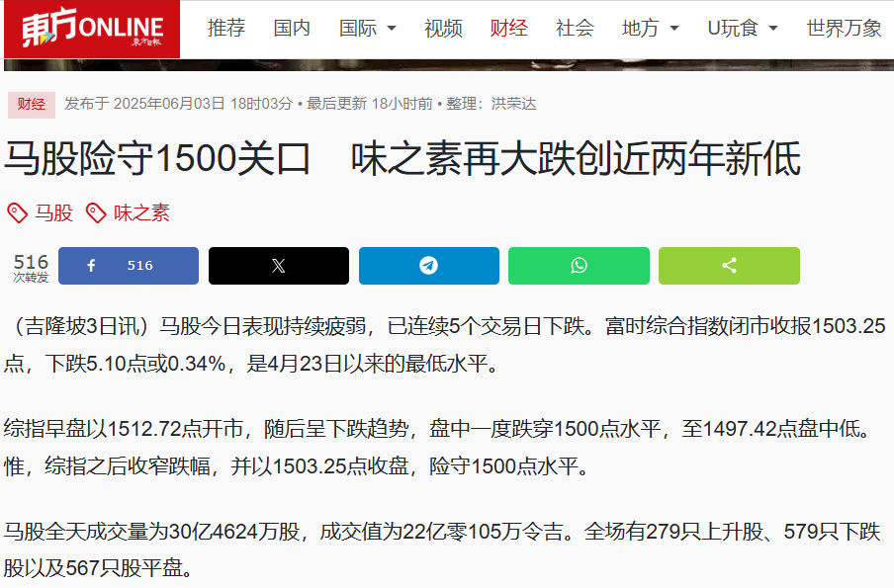Open the 世界万象 section

845,28
